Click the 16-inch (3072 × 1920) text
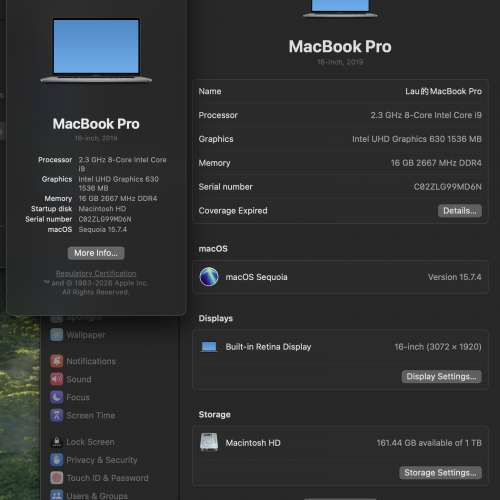This screenshot has height=500, width=500. [x=438, y=347]
